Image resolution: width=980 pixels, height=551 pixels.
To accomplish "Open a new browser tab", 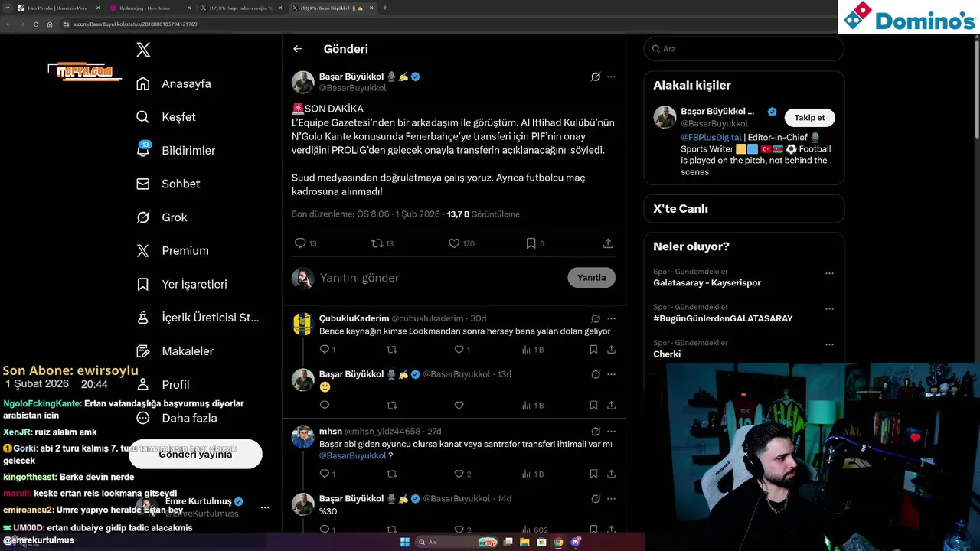I will [385, 8].
